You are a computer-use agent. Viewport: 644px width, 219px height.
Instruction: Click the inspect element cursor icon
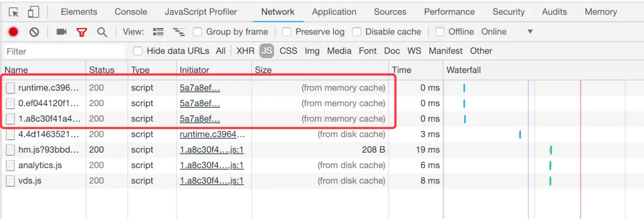[14, 12]
